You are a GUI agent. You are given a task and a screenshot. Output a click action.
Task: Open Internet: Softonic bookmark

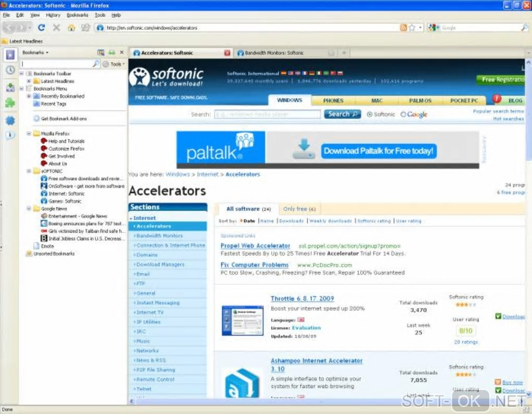pyautogui.click(x=63, y=194)
